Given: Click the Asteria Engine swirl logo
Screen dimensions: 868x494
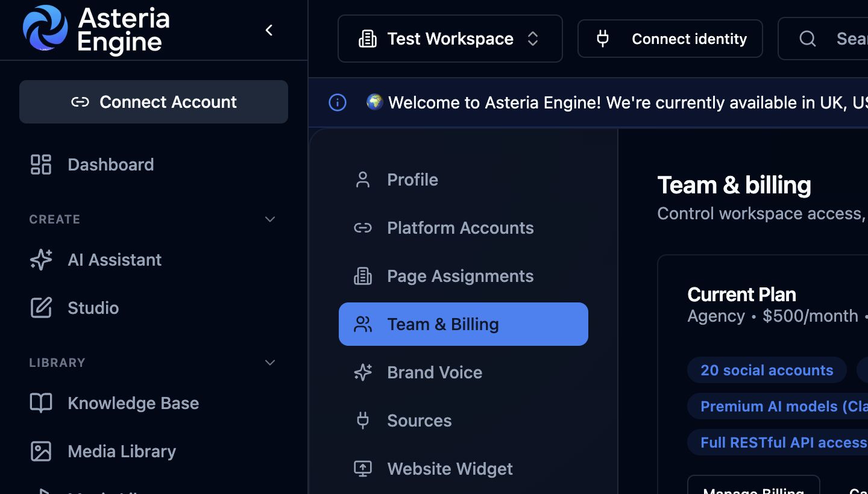Looking at the screenshot, I should pos(45,28).
